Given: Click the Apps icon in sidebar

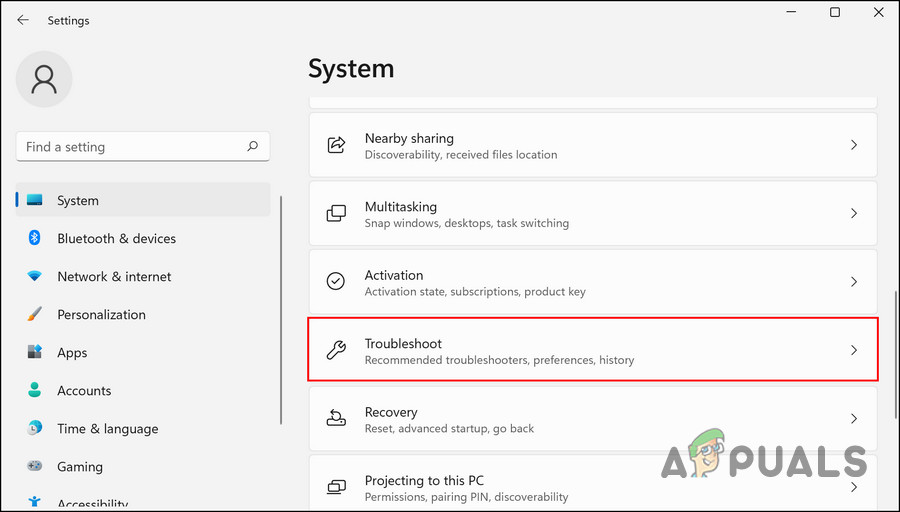Looking at the screenshot, I should click(x=34, y=352).
